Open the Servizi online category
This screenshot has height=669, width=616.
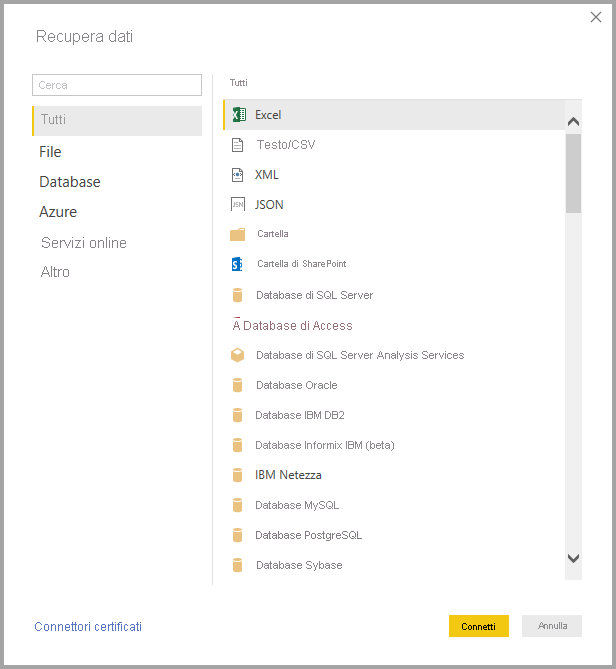tap(84, 243)
